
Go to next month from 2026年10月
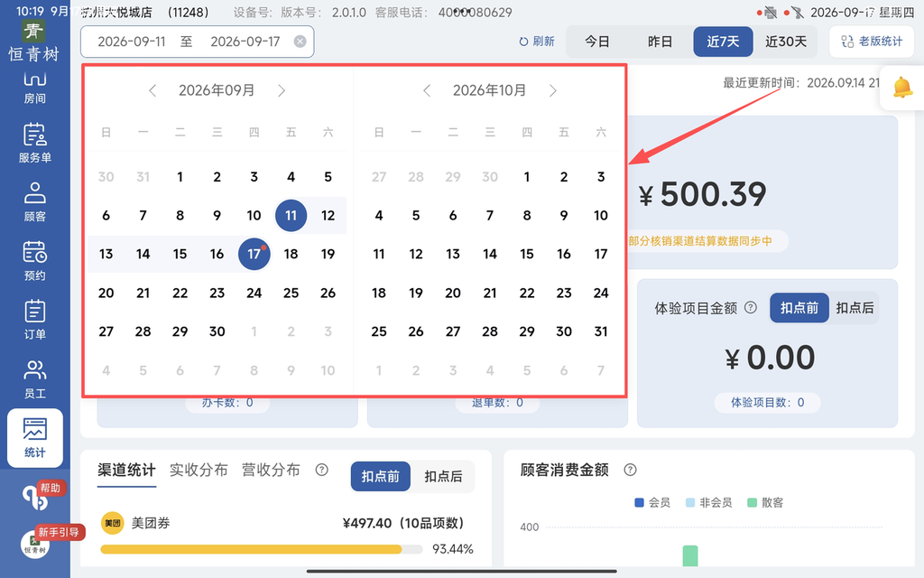[553, 90]
